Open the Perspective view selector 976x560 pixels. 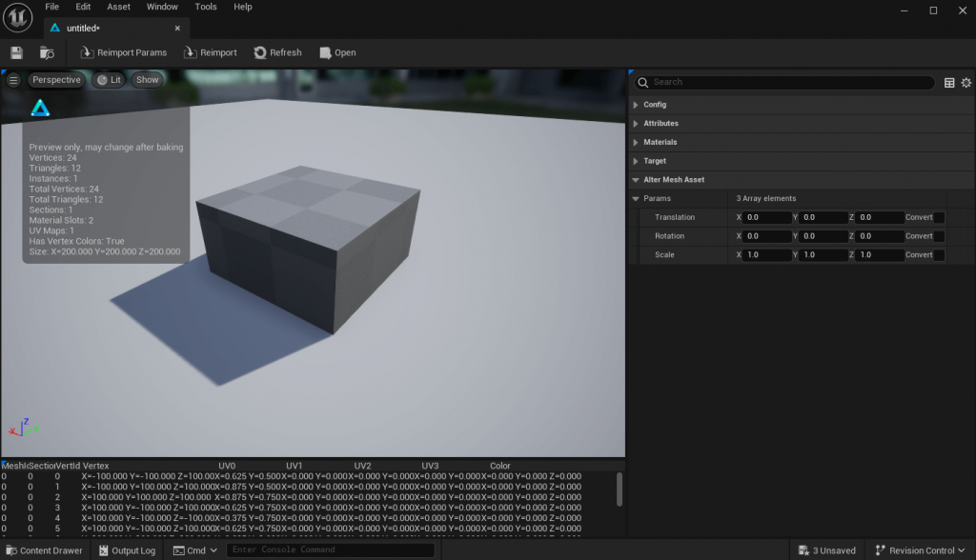tap(56, 79)
